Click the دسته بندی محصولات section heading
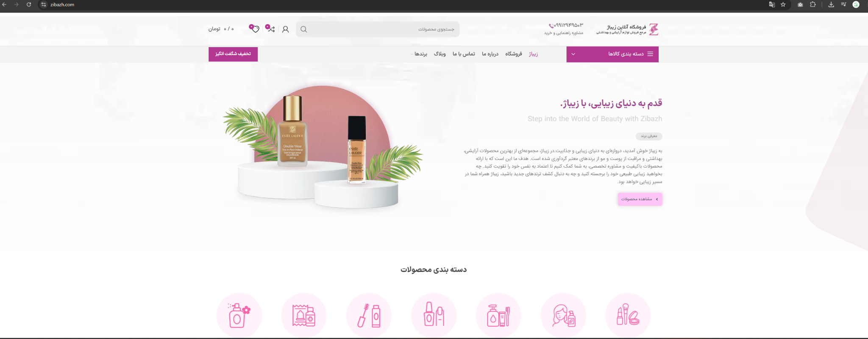 [434, 269]
